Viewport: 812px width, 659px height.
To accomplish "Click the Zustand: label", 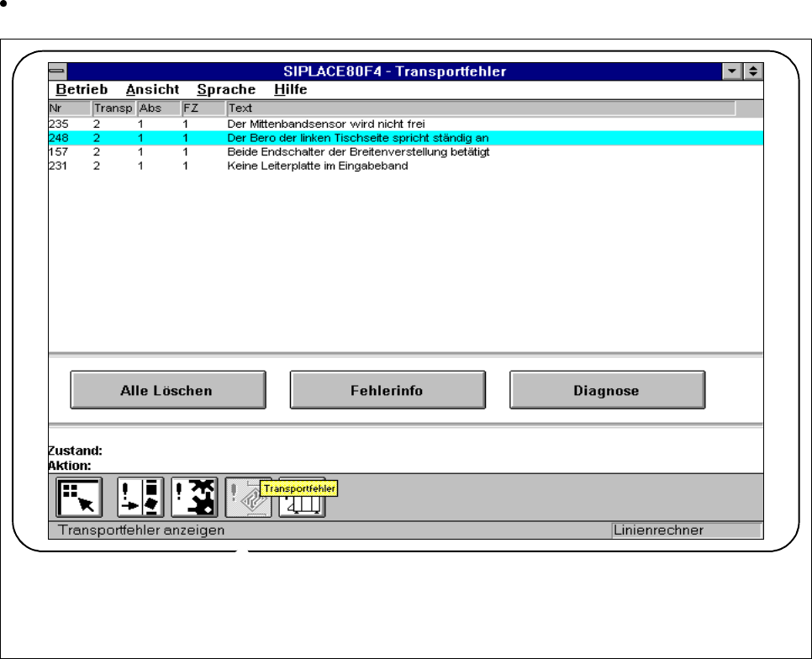I will (x=76, y=451).
